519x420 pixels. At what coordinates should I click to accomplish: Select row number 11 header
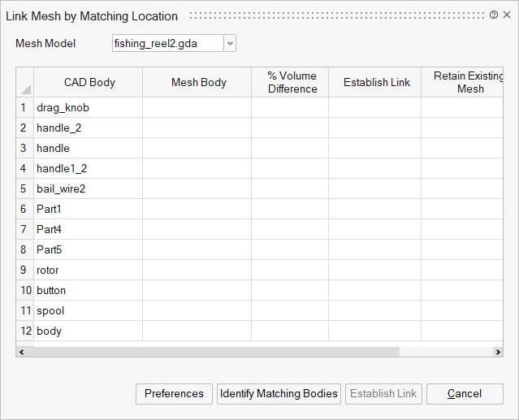[25, 311]
